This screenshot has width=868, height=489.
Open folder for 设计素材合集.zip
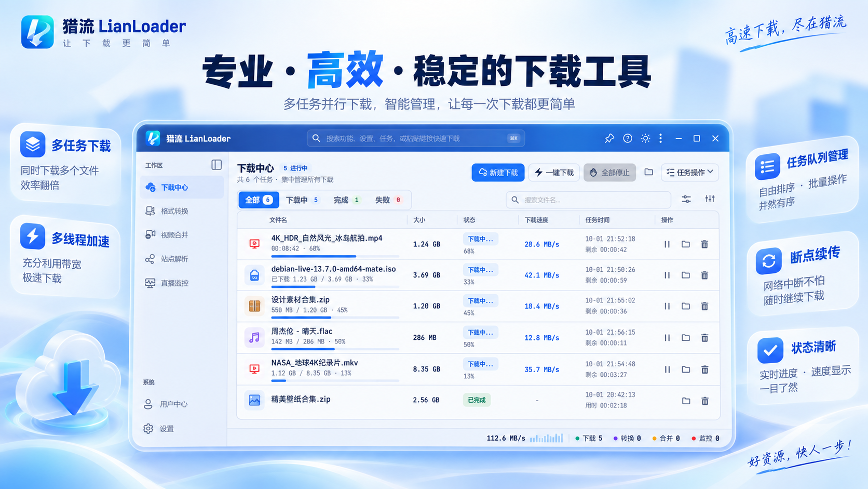click(686, 307)
